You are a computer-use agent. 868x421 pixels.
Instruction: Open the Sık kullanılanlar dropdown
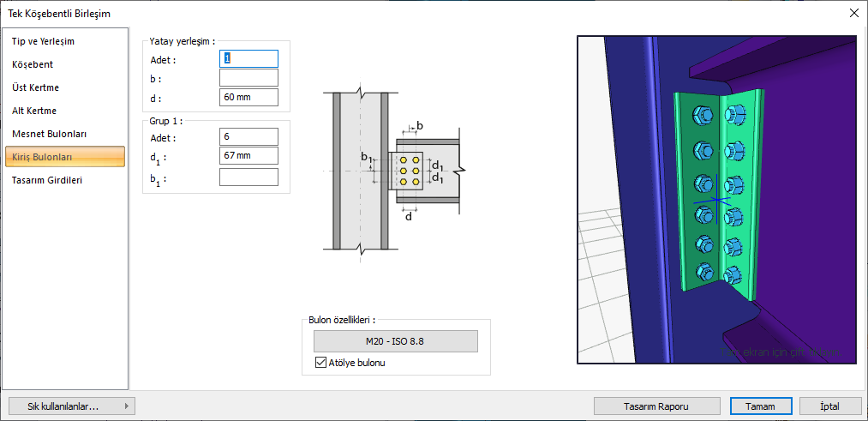72,406
